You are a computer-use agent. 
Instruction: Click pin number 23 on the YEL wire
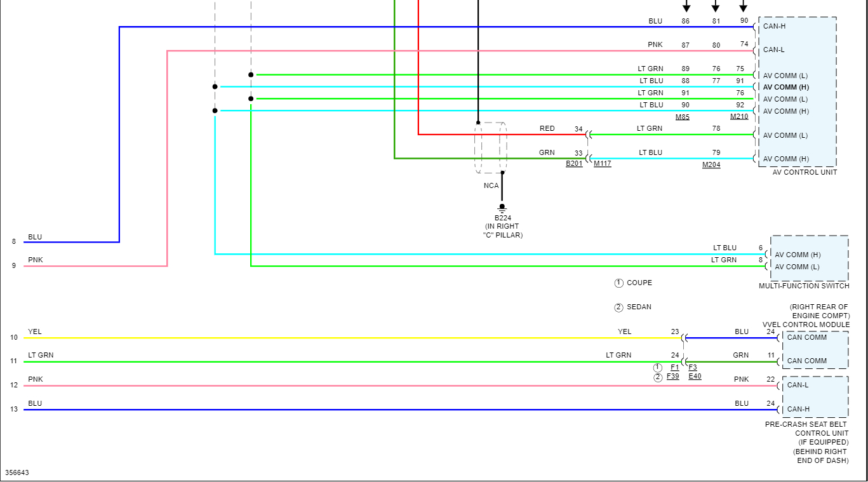coord(675,332)
